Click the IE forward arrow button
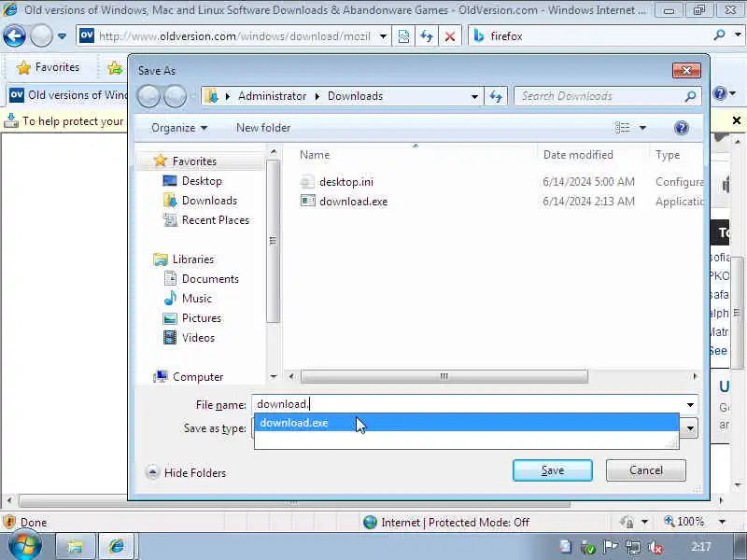The width and height of the screenshot is (747, 560). pos(41,35)
